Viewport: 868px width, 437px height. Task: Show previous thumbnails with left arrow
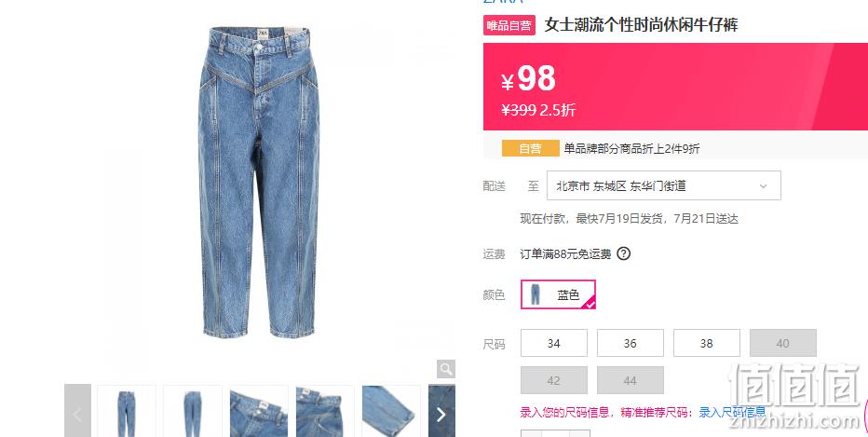coord(77,415)
